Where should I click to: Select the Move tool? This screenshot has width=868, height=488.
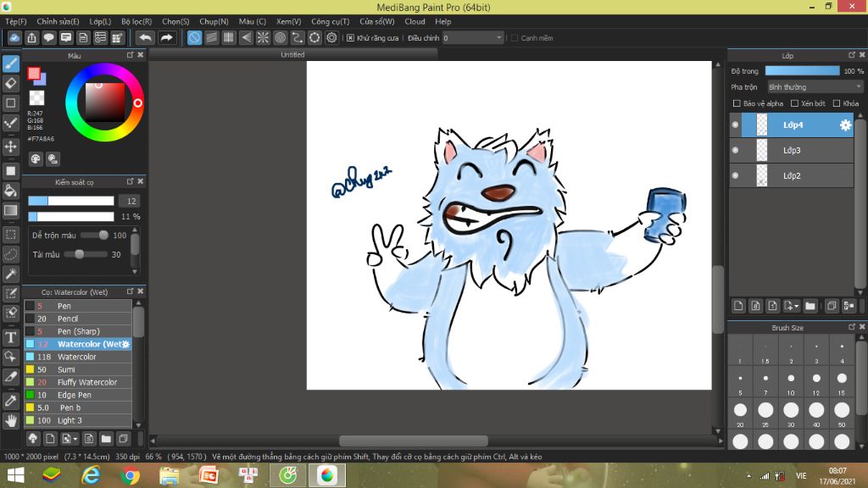point(10,147)
